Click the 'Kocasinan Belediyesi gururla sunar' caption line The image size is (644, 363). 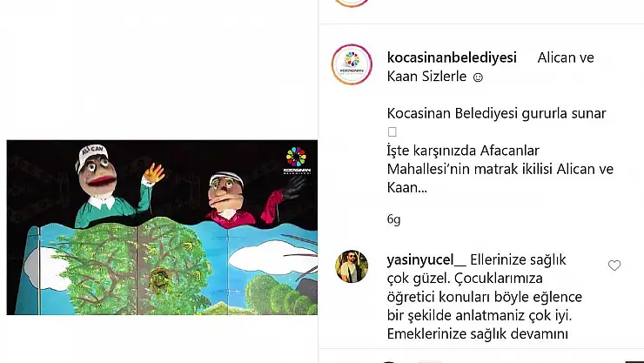(x=497, y=113)
